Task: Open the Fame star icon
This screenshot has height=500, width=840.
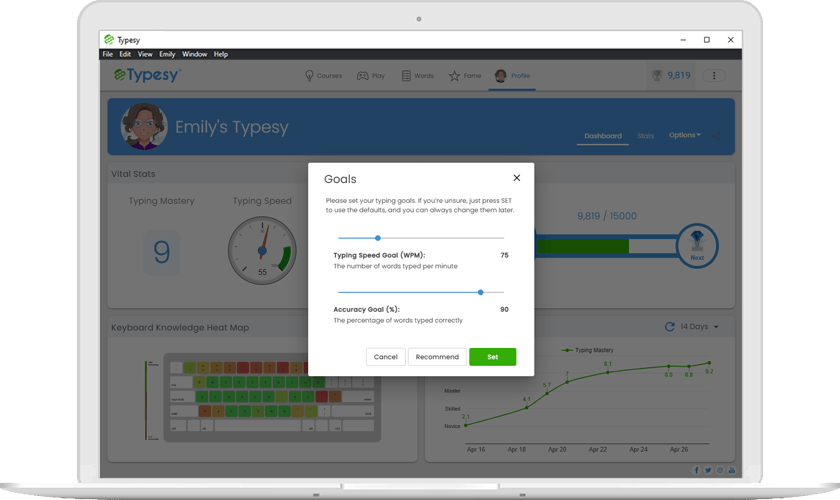Action: coord(454,76)
